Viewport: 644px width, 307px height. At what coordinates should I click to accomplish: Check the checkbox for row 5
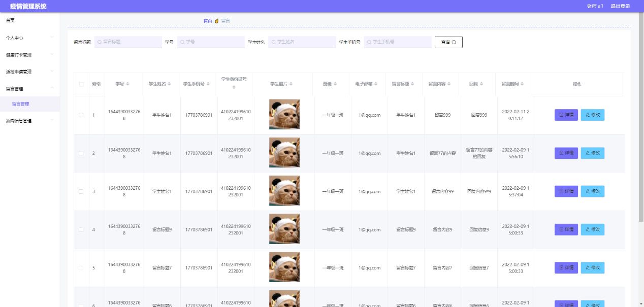click(81, 268)
